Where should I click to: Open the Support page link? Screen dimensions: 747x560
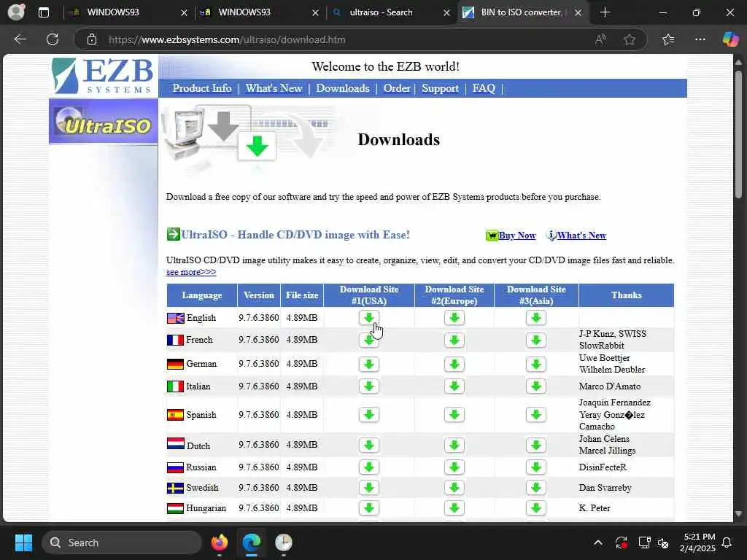click(x=440, y=88)
